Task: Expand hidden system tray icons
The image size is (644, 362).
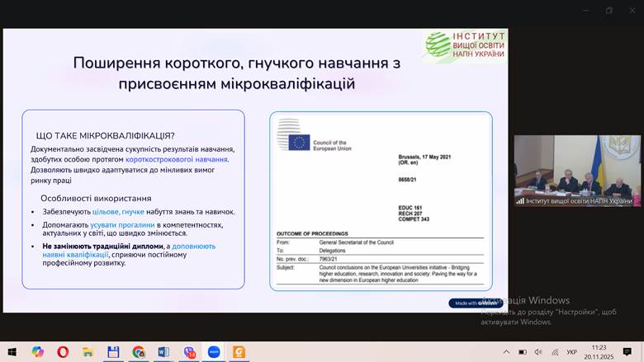Action: [506, 352]
